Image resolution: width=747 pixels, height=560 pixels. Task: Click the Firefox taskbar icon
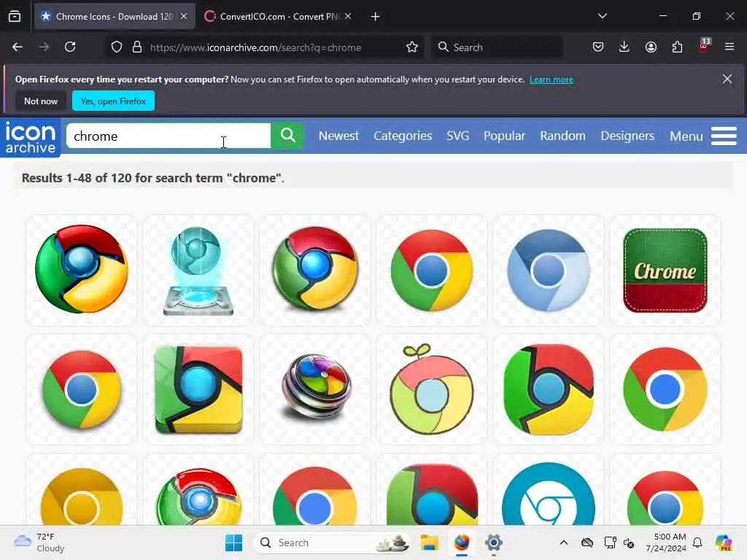coord(461,542)
